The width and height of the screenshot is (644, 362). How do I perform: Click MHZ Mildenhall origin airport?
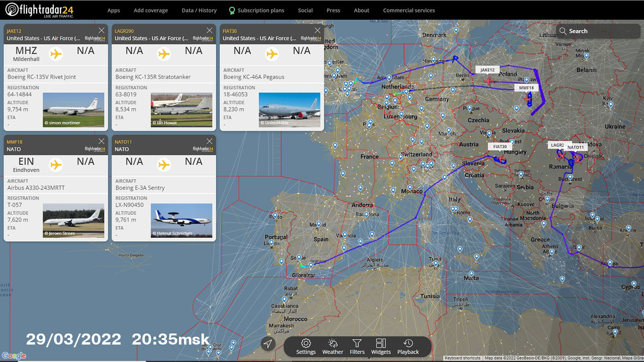click(x=26, y=53)
